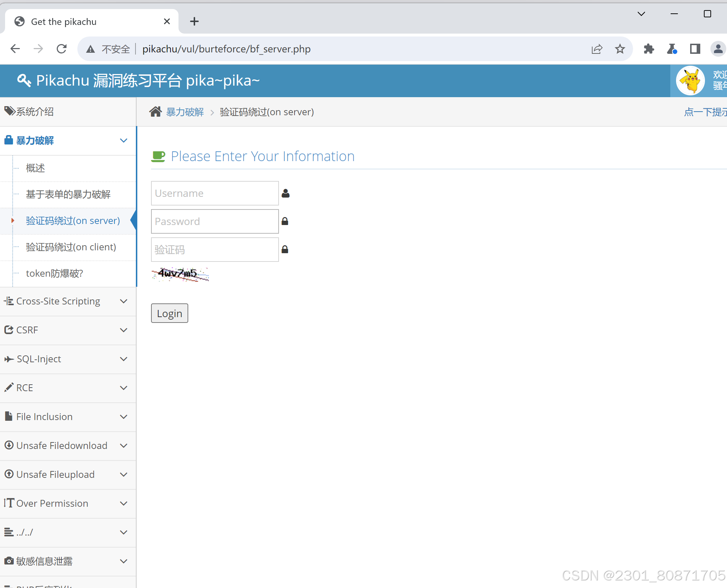Screen dimensions: 727x588
Task: Open the browser profile icon
Action: 718,49
